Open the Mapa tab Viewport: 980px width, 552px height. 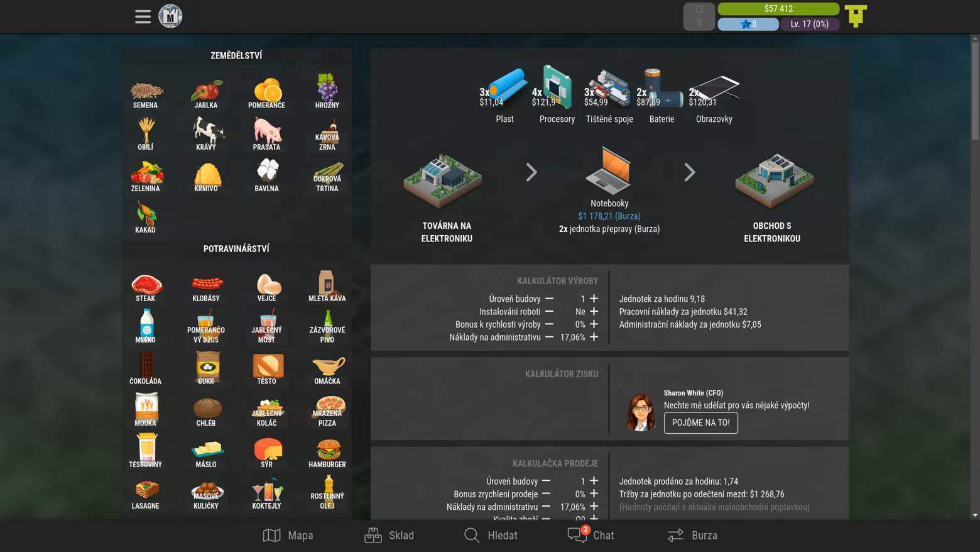[288, 536]
